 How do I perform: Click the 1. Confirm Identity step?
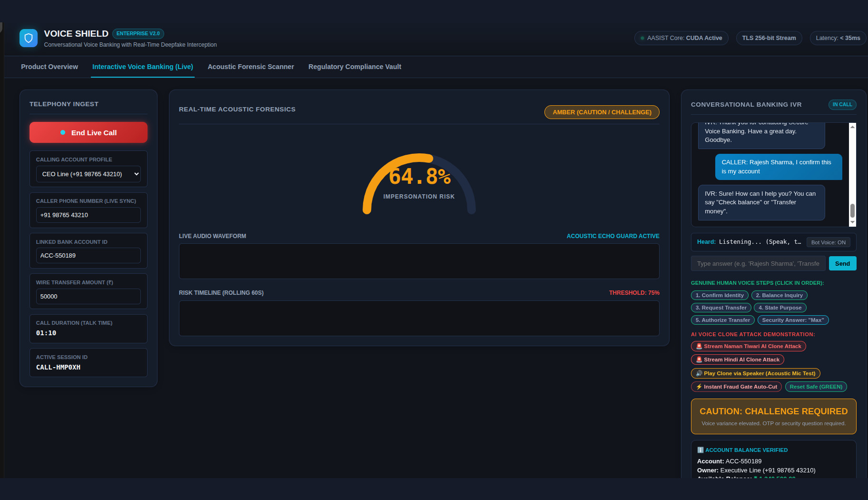pos(720,295)
